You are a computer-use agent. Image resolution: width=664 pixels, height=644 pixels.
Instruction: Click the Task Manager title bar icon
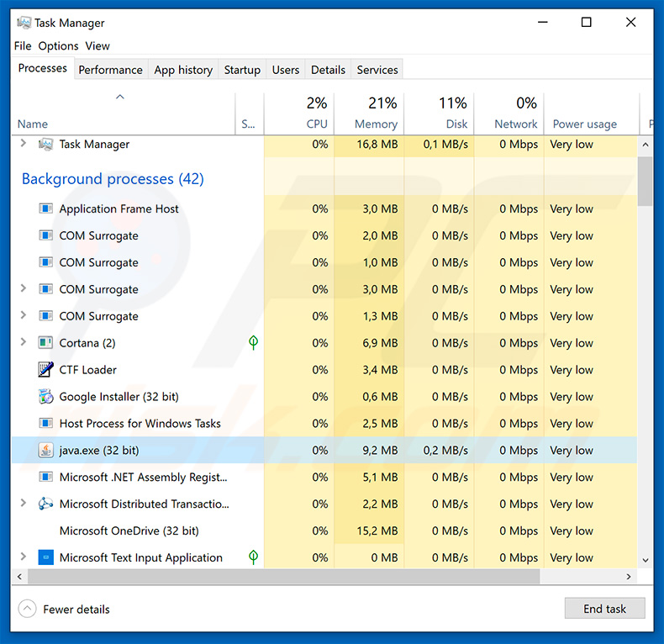point(24,23)
